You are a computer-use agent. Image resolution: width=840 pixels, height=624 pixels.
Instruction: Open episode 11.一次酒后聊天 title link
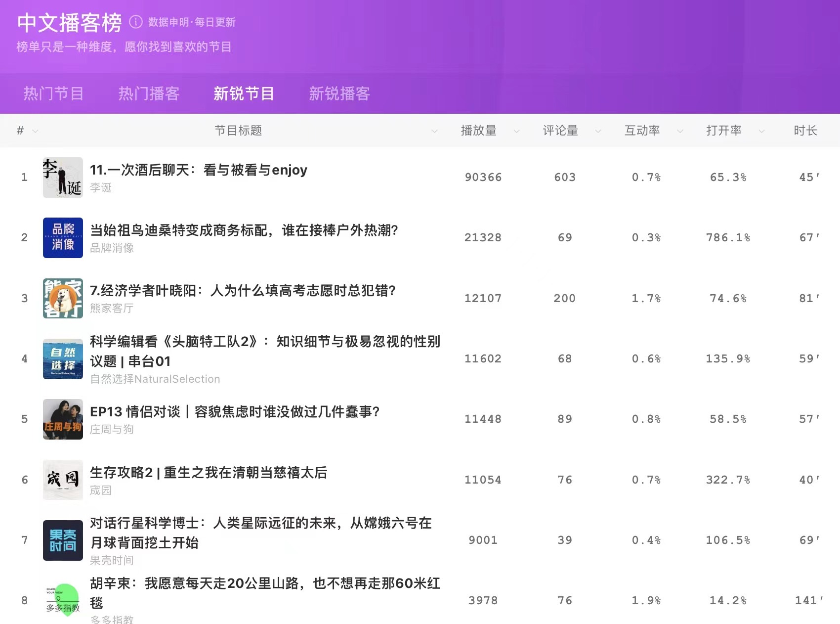tap(198, 170)
